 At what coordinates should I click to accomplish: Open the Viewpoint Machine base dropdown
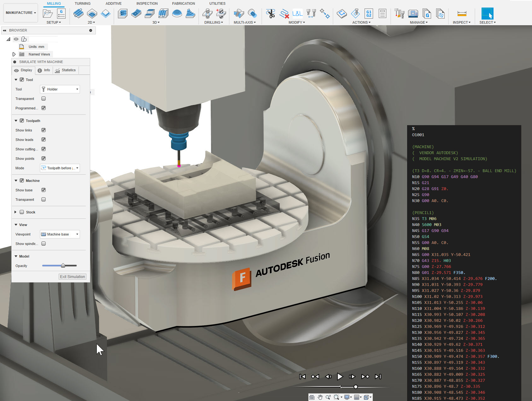click(x=60, y=234)
